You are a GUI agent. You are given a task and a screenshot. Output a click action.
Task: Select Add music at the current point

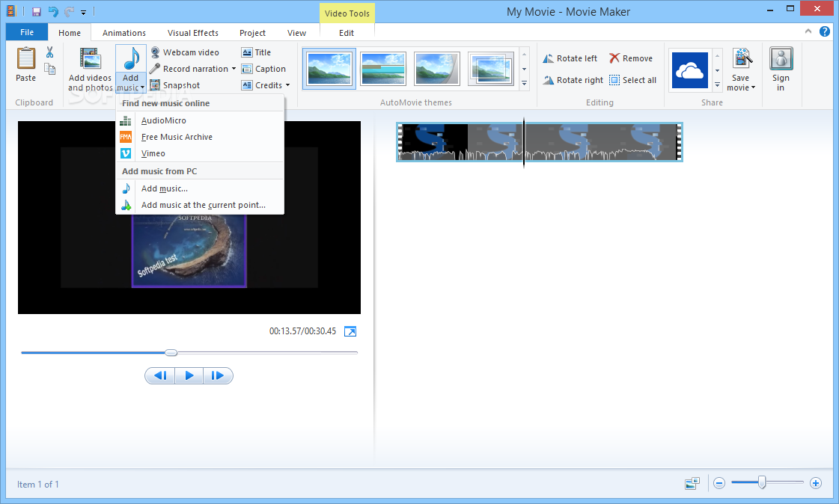pos(200,205)
